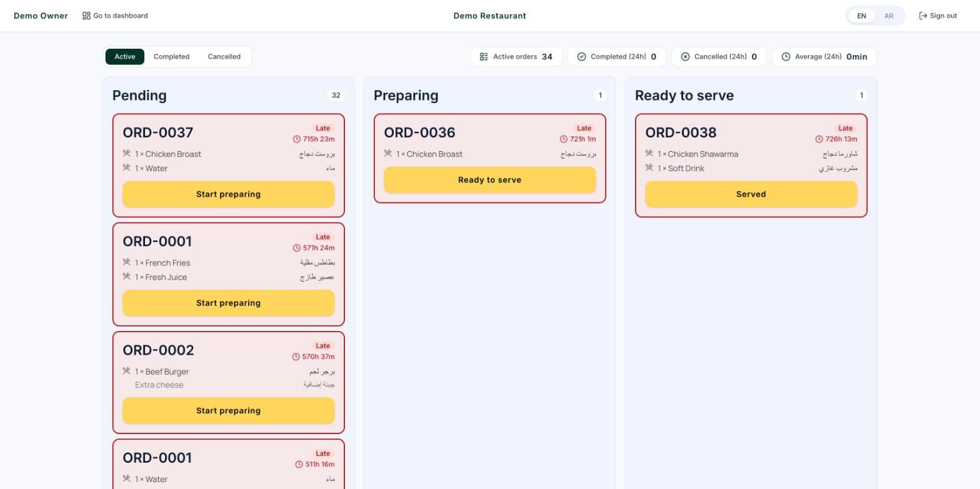980x489 pixels.
Task: Click the Pending count badge 32
Action: pos(336,96)
